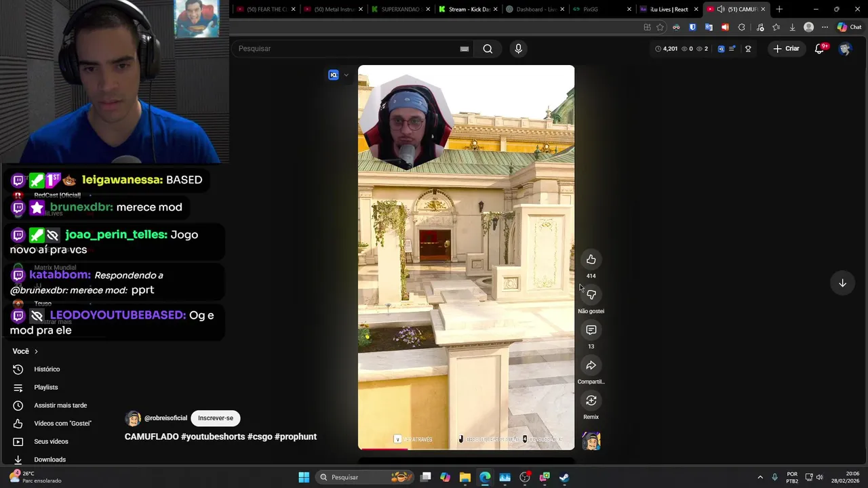This screenshot has width=868, height=488.
Task: Open the browser profile icon
Action: click(x=808, y=27)
